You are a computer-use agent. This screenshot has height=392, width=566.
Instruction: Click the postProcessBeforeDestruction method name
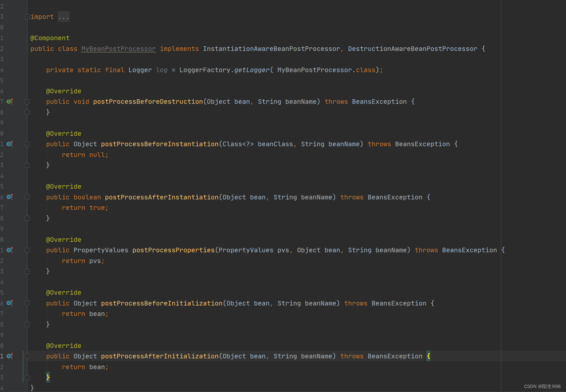click(x=148, y=102)
